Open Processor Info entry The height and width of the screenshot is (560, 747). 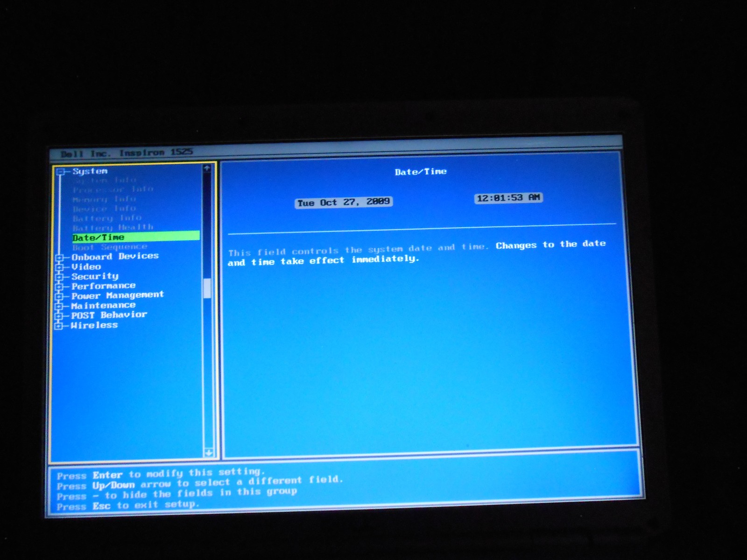[x=113, y=189]
